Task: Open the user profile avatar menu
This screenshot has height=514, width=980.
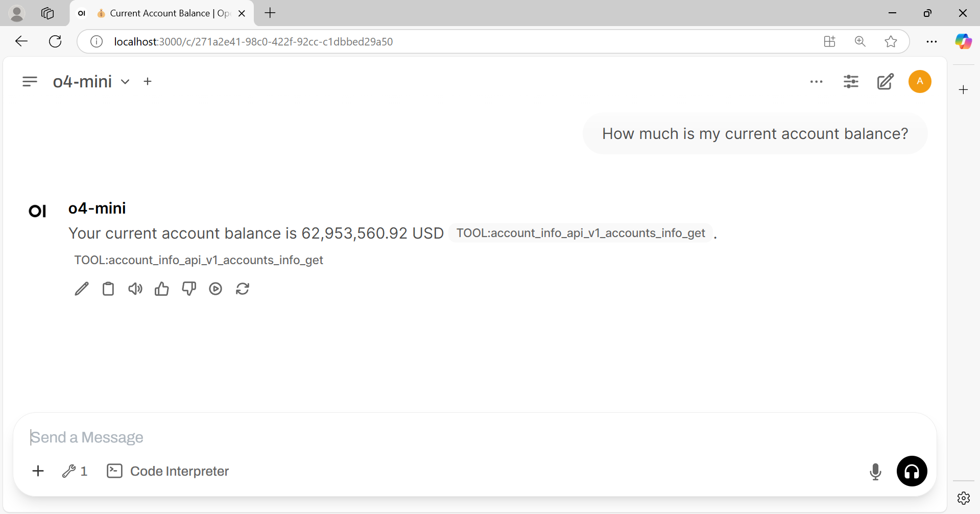Action: pyautogui.click(x=920, y=82)
